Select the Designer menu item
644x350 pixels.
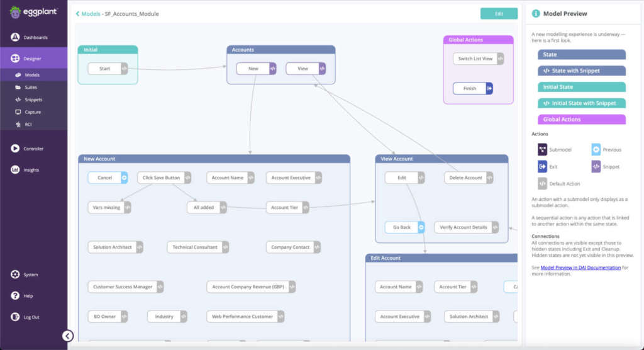[x=34, y=59]
